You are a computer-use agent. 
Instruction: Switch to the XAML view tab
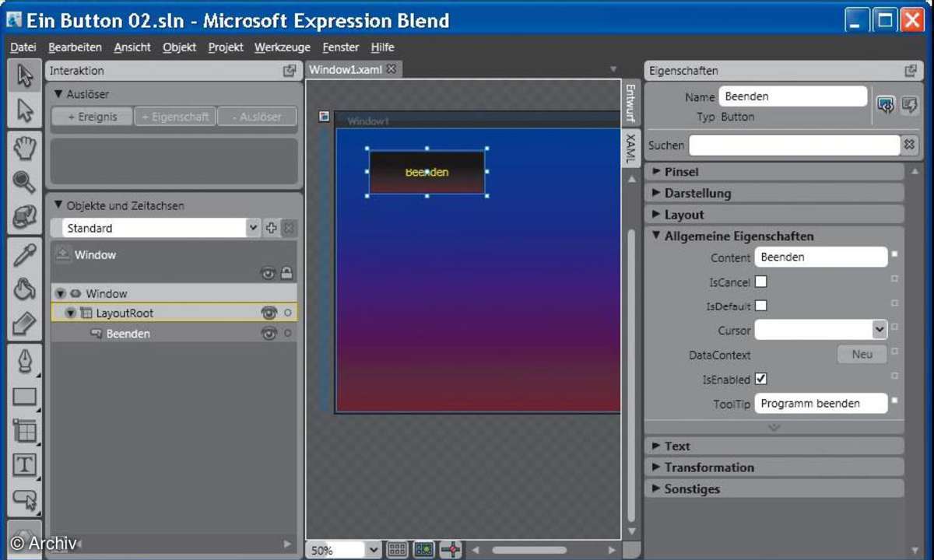coord(630,147)
